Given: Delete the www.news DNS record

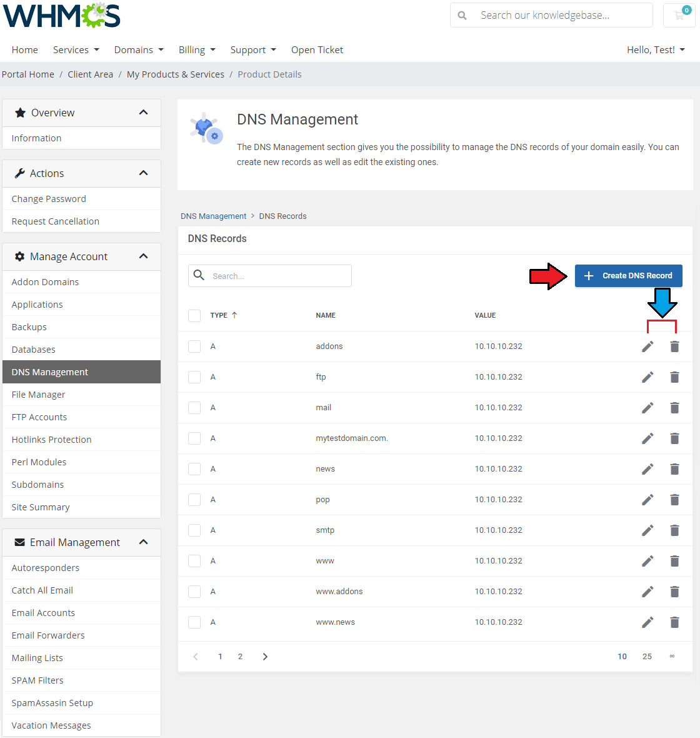Looking at the screenshot, I should pyautogui.click(x=674, y=622).
